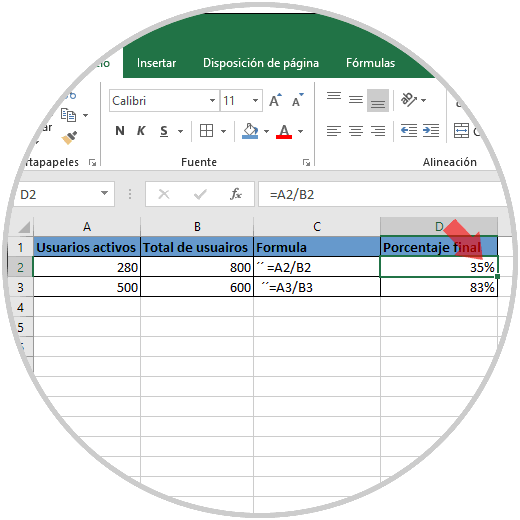Expand the underline style dropdown arrow
The height and width of the screenshot is (520, 520).
[180, 131]
